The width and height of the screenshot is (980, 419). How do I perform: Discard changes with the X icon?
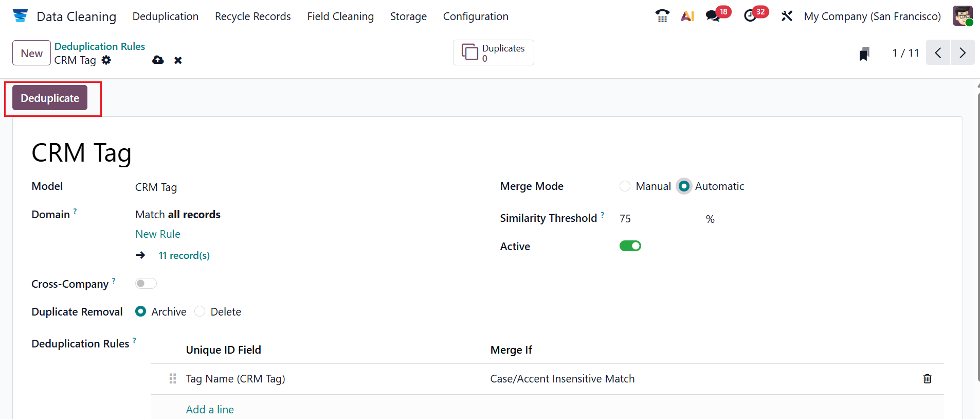coord(178,60)
